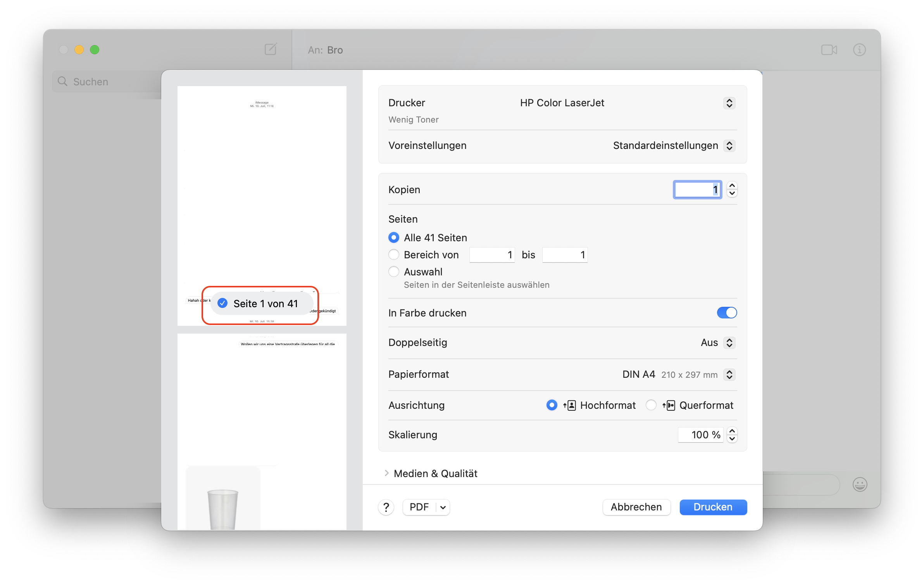Click the Hochformat portrait orientation icon
924x588 pixels.
click(570, 405)
